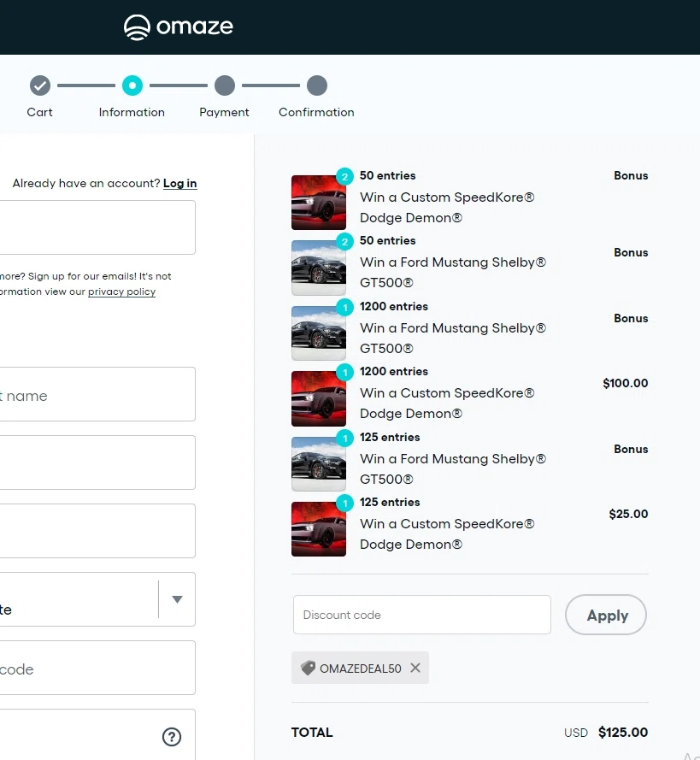Viewport: 700px width, 760px height.
Task: Click thumbnail of 1200 entries Dodge Demon
Action: [x=319, y=399]
